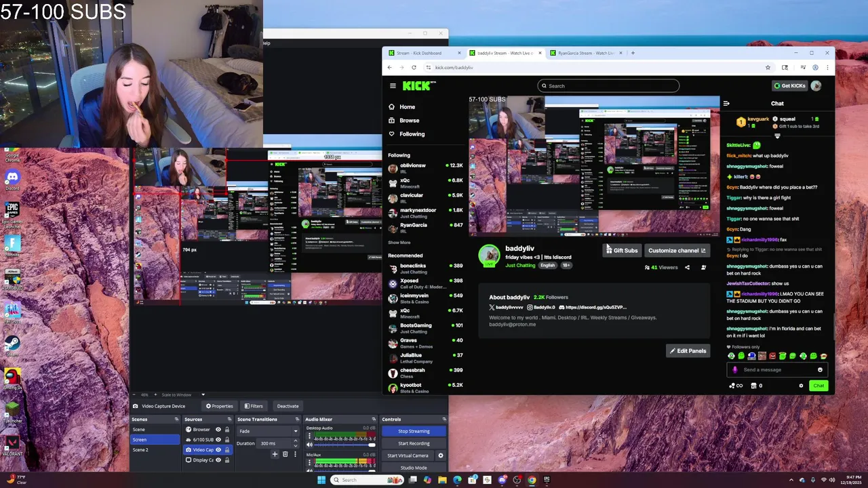Toggle lock on Display Capture source
The width and height of the screenshot is (868, 488).
point(226,460)
